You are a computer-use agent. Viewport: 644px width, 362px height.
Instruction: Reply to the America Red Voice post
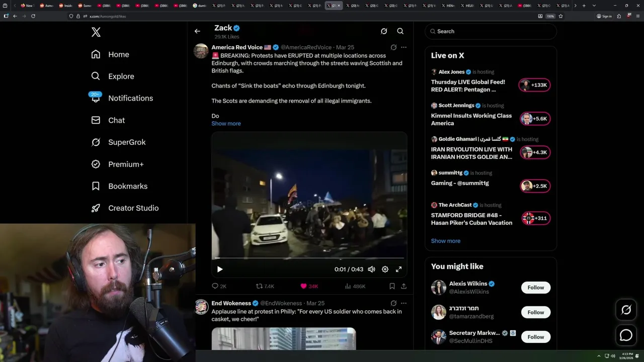click(x=219, y=286)
